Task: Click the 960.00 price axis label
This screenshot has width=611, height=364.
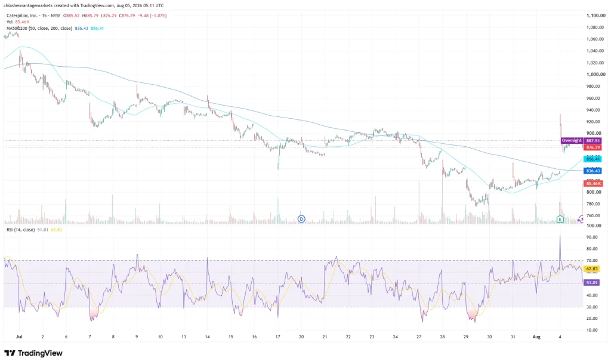Action: coord(593,98)
